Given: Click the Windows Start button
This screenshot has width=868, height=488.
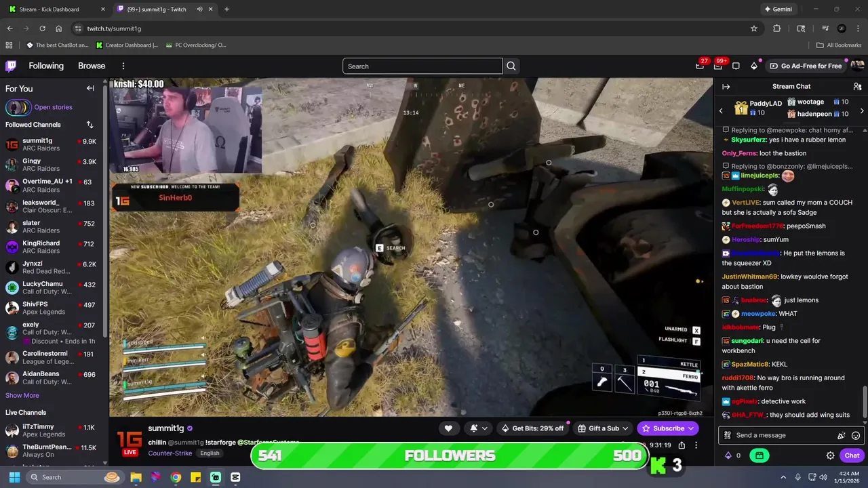Looking at the screenshot, I should [x=14, y=477].
